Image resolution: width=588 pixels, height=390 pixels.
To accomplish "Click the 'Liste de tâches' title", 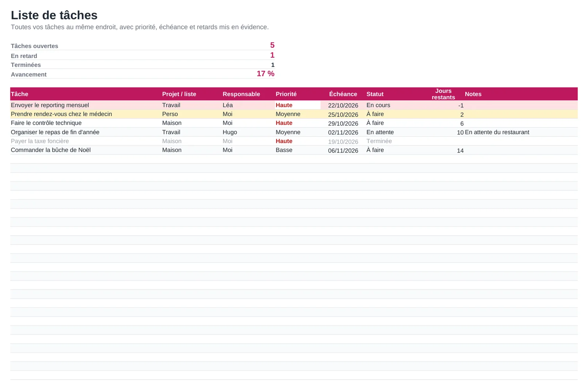I will tap(54, 15).
